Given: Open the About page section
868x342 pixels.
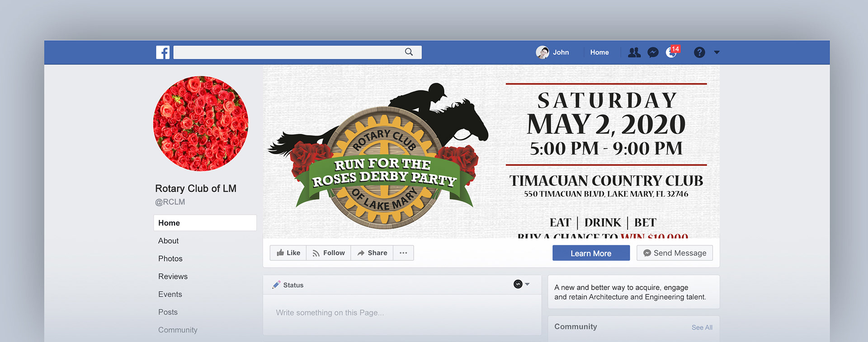Looking at the screenshot, I should pos(169,241).
